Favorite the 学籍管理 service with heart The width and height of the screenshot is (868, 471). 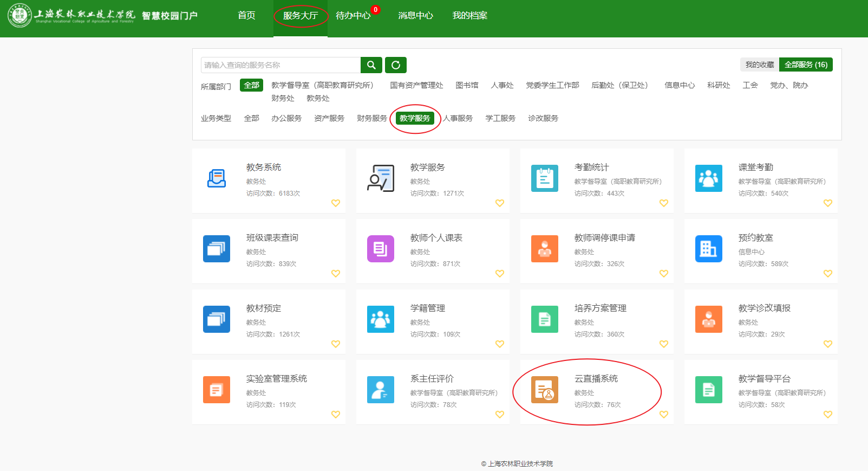coord(499,344)
